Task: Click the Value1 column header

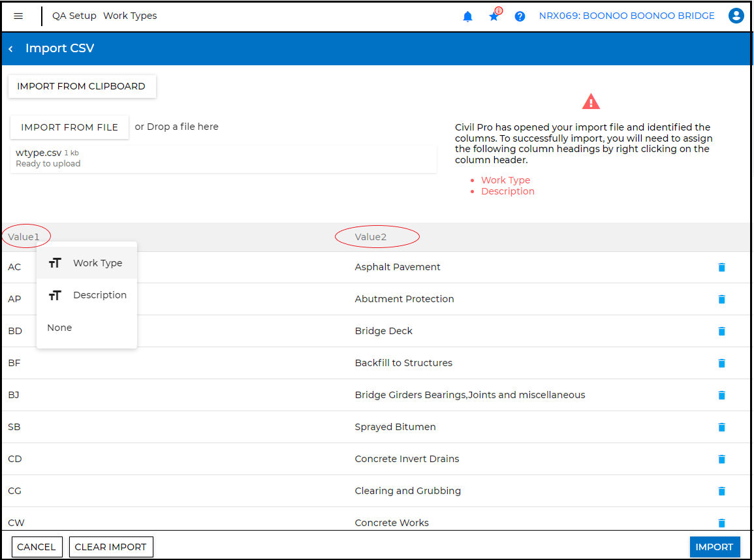Action: point(24,237)
